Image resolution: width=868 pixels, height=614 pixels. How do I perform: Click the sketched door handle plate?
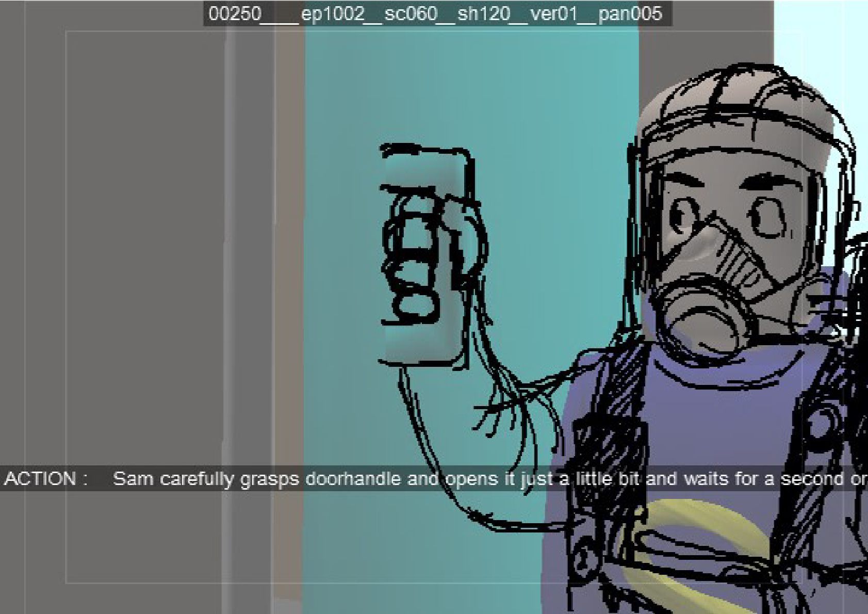[425, 256]
